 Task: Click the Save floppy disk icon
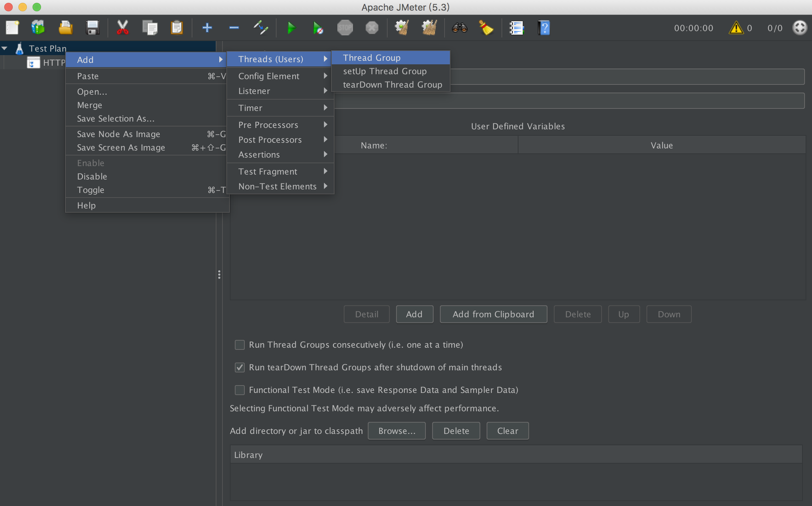93,28
